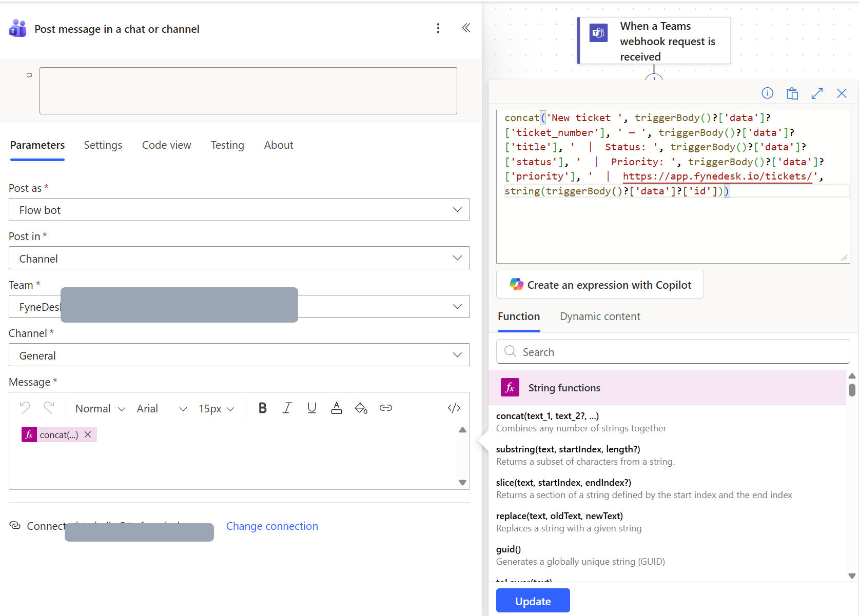Viewport: 859px width, 616px height.
Task: Click the Change connection link
Action: coord(272,526)
